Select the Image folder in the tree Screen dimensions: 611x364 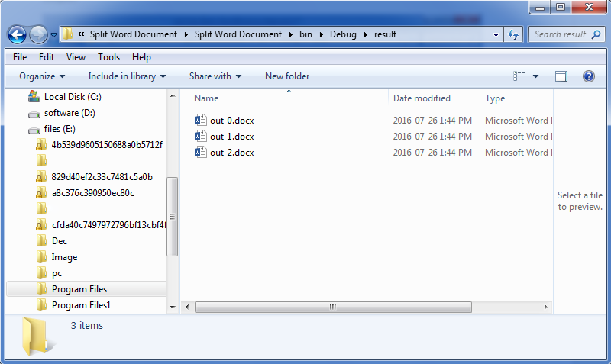click(64, 257)
